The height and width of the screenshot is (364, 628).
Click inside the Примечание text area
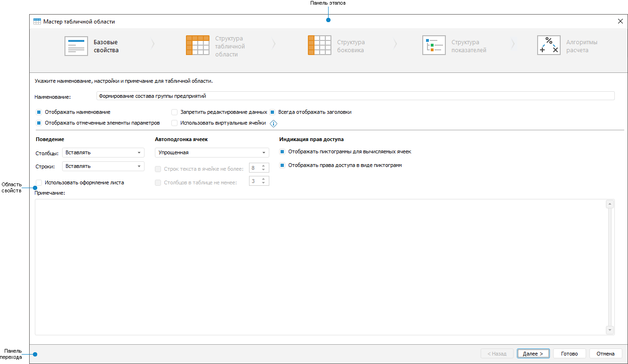(x=320, y=267)
